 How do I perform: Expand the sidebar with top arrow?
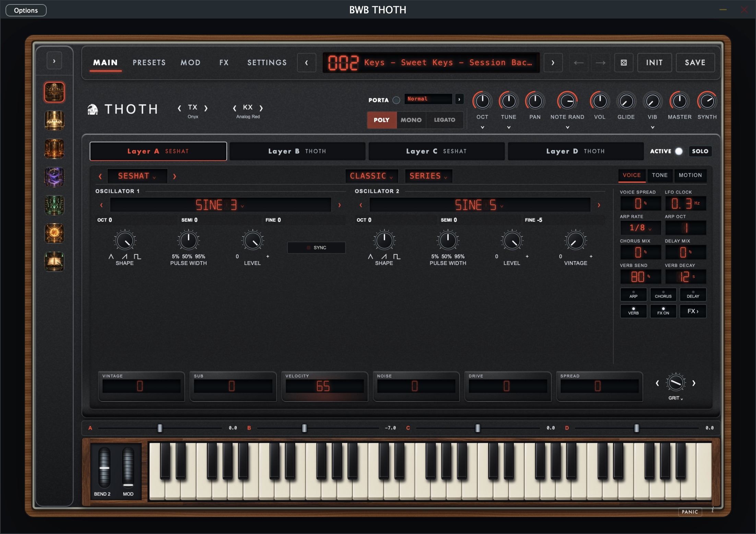tap(54, 61)
